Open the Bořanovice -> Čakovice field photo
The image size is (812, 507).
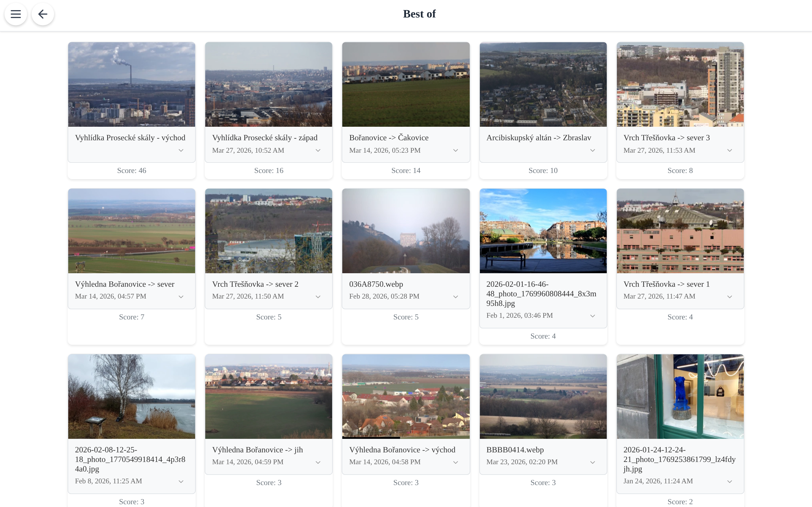[406, 84]
